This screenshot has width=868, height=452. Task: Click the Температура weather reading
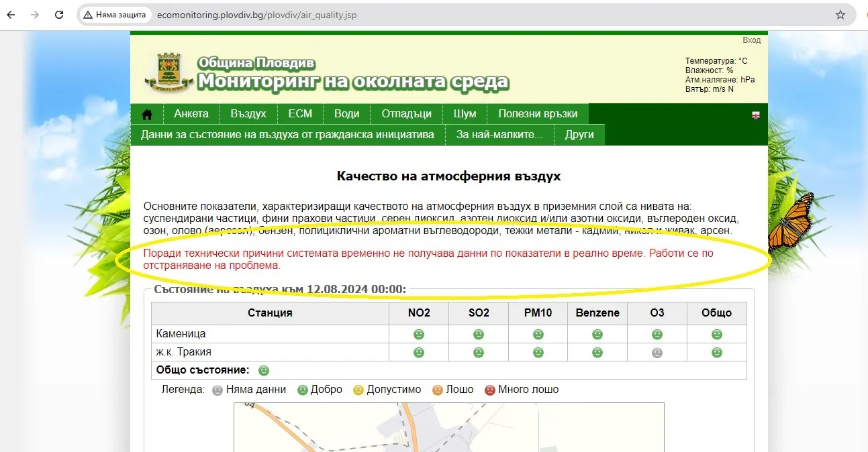pyautogui.click(x=716, y=61)
